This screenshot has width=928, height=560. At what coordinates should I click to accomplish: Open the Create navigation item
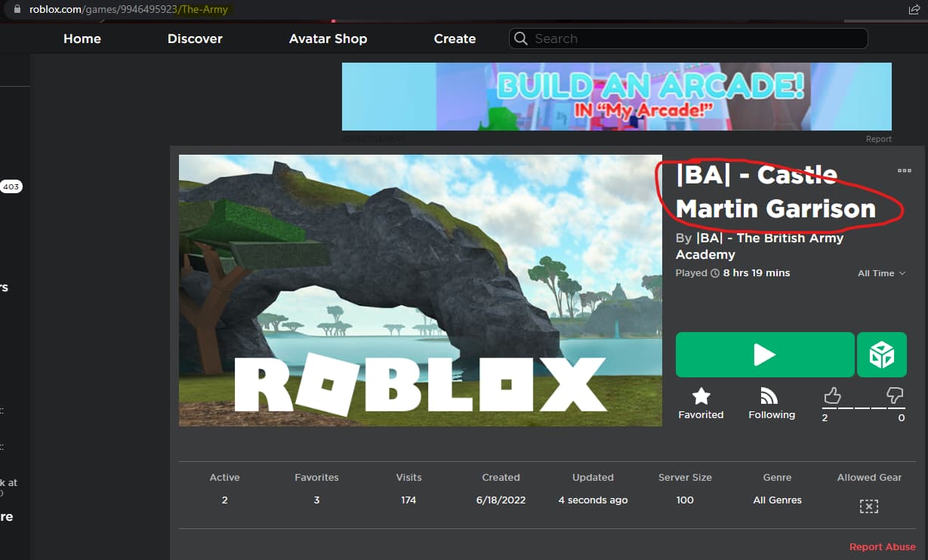[455, 38]
